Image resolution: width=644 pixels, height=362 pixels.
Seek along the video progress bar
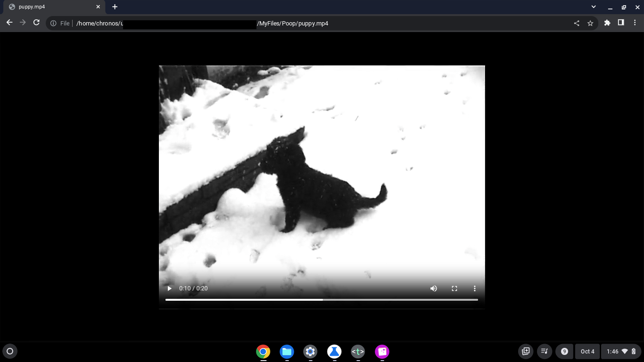tap(322, 300)
